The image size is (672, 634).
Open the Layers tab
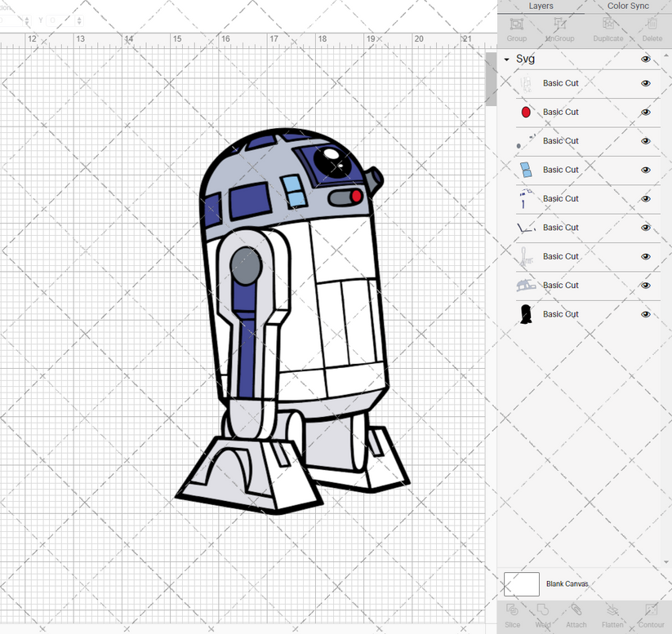click(541, 6)
